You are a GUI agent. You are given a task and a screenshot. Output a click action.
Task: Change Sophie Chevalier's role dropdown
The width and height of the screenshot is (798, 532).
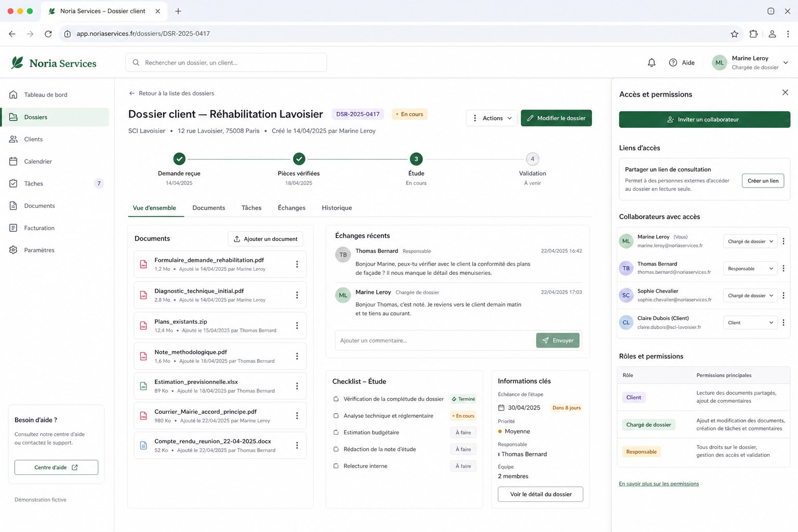click(x=750, y=296)
